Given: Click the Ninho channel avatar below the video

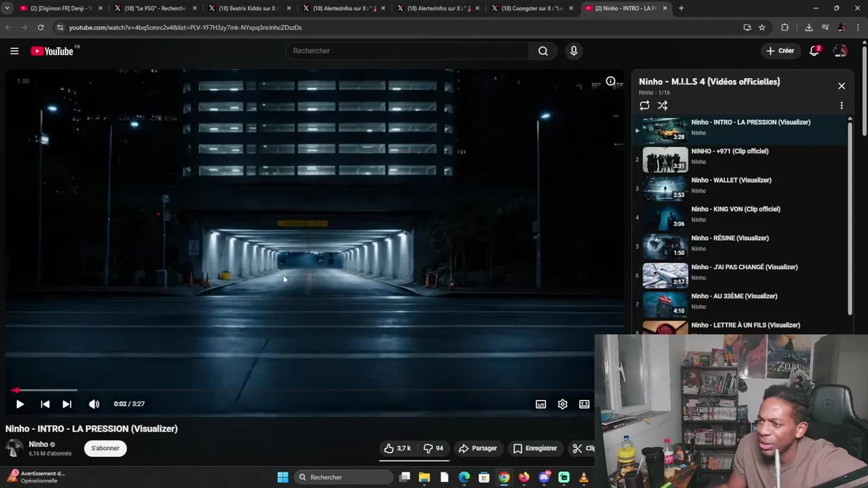Looking at the screenshot, I should pyautogui.click(x=14, y=448).
